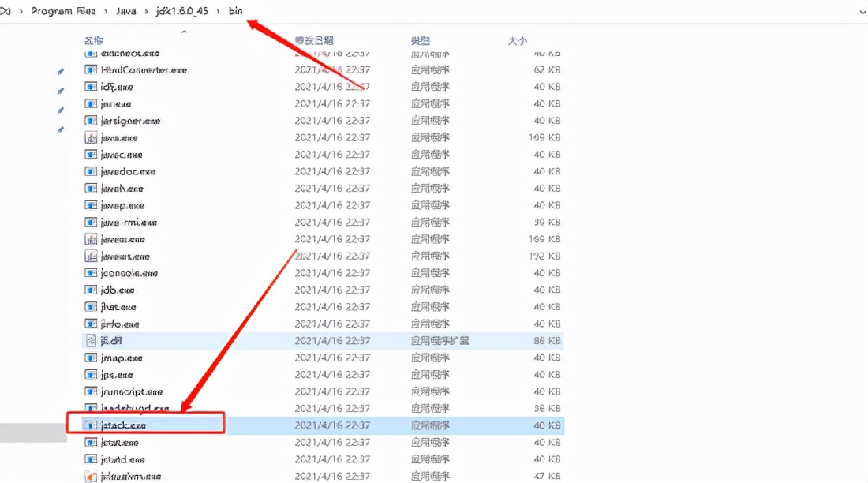Click the 62 KB size of HtmlConverter.exe
Image resolution: width=868 pixels, height=483 pixels.
tap(547, 69)
